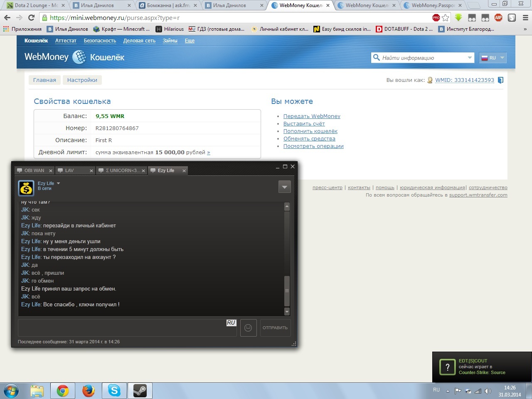Expand the Еще menu item

(190, 41)
